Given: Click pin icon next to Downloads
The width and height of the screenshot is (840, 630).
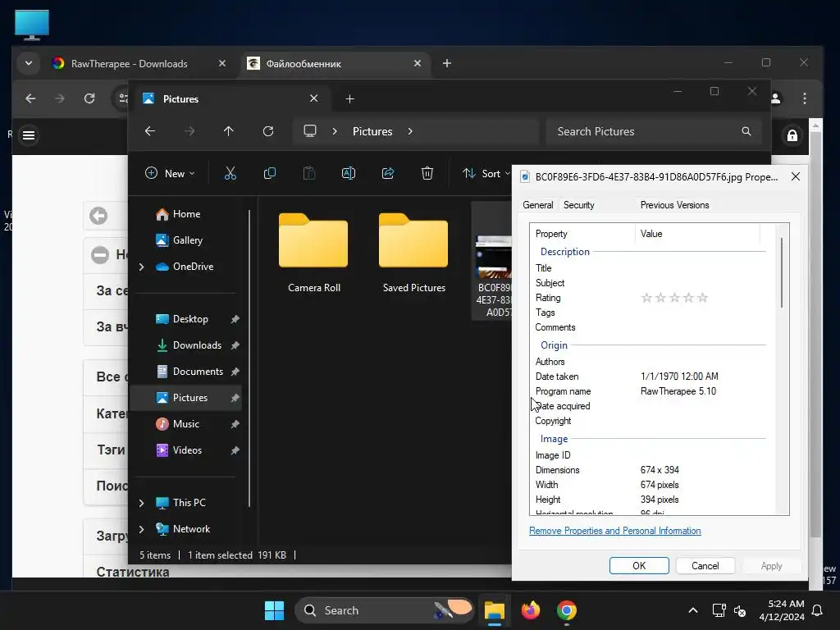Looking at the screenshot, I should coord(235,345).
